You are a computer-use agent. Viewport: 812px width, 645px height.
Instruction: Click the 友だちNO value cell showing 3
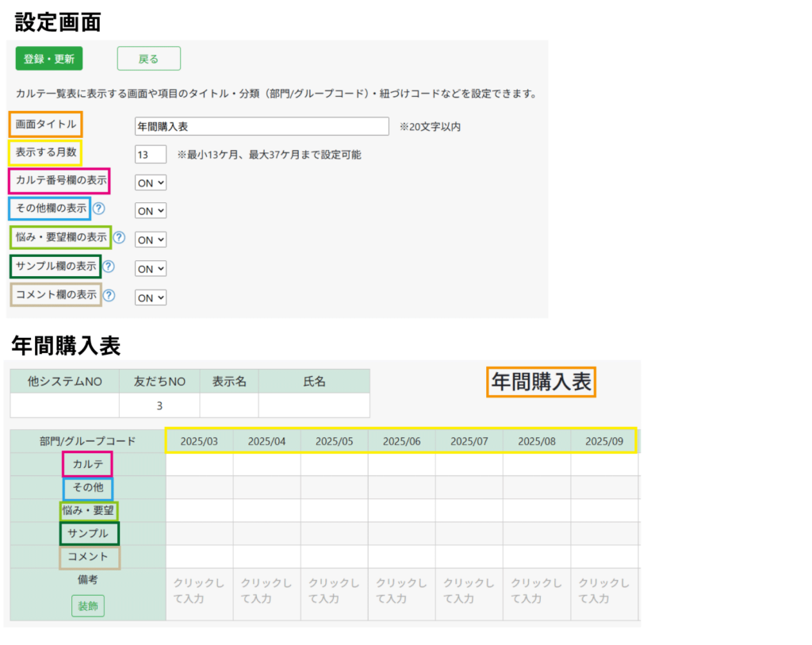[x=159, y=405]
